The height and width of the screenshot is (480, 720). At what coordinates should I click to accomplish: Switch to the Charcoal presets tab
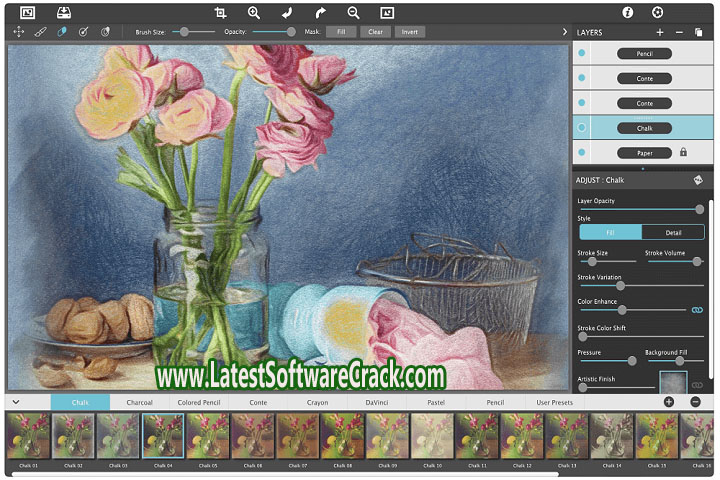[139, 402]
